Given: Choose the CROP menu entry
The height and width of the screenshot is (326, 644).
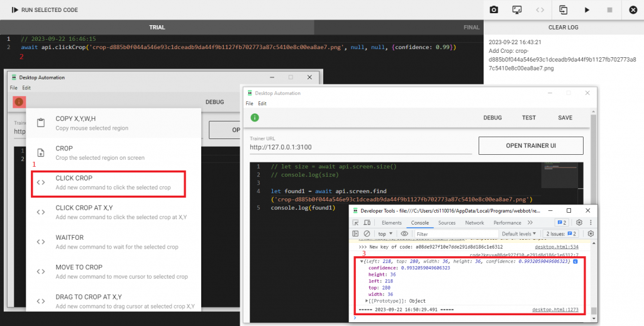Looking at the screenshot, I should pyautogui.click(x=114, y=152).
